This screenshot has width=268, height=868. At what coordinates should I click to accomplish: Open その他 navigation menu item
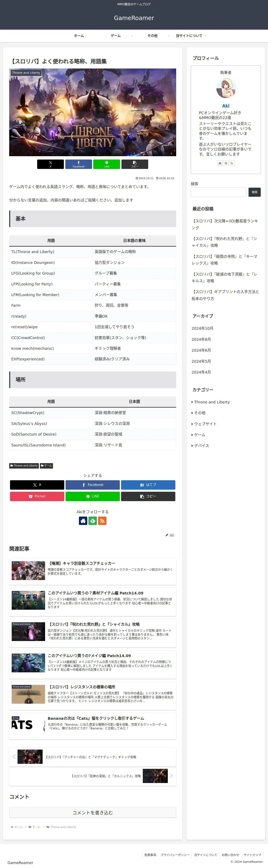152,36
